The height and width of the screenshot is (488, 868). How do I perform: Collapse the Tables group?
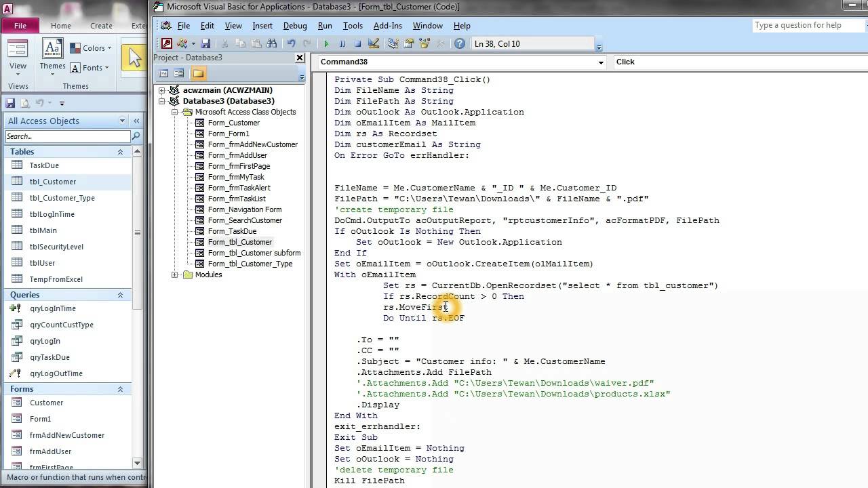[x=120, y=152]
